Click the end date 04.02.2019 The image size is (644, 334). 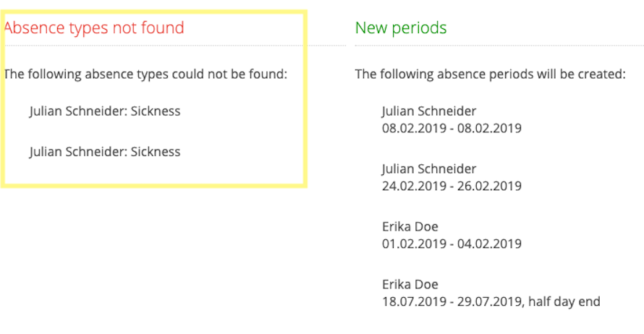(490, 244)
